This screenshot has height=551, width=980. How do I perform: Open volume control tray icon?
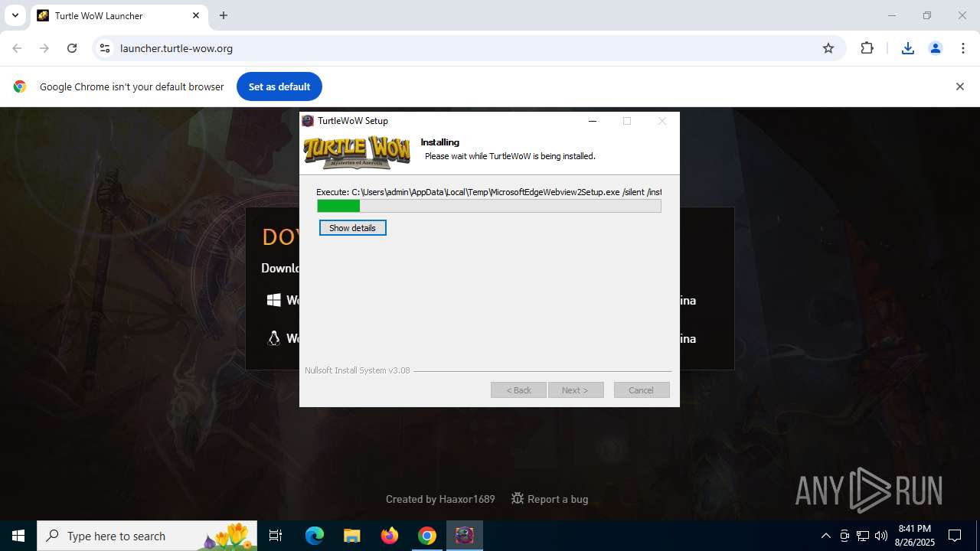(x=881, y=536)
